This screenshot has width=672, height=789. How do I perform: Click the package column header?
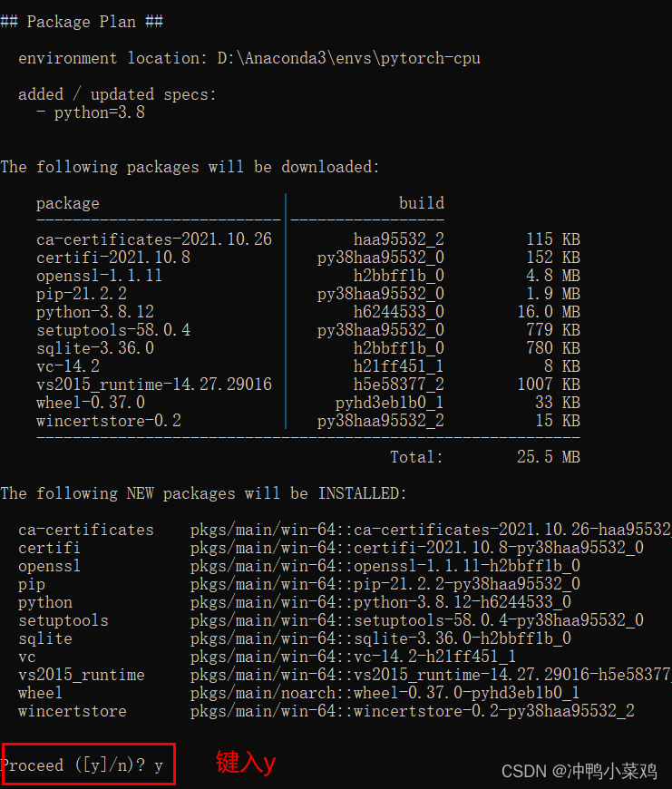(68, 203)
